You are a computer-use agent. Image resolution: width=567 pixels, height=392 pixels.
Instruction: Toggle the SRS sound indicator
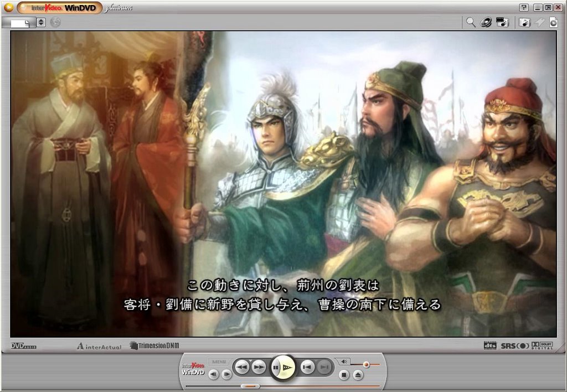tap(515, 346)
